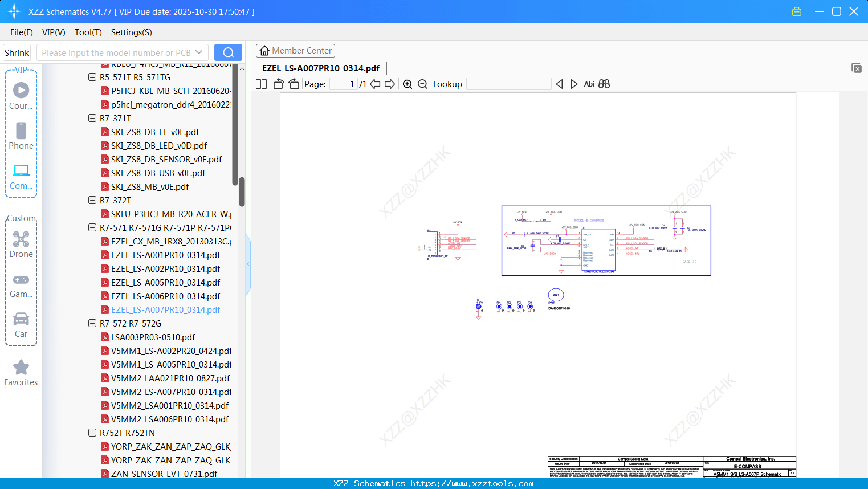Go to next page arrow icon

coord(390,84)
